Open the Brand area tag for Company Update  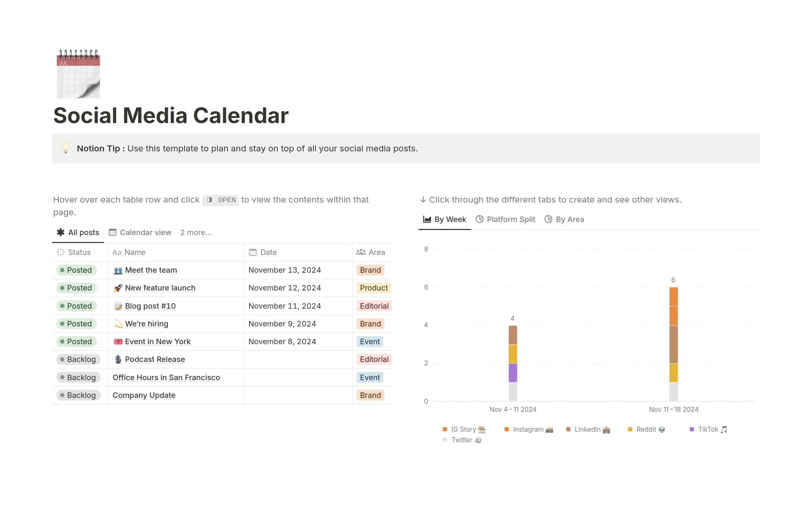point(370,395)
